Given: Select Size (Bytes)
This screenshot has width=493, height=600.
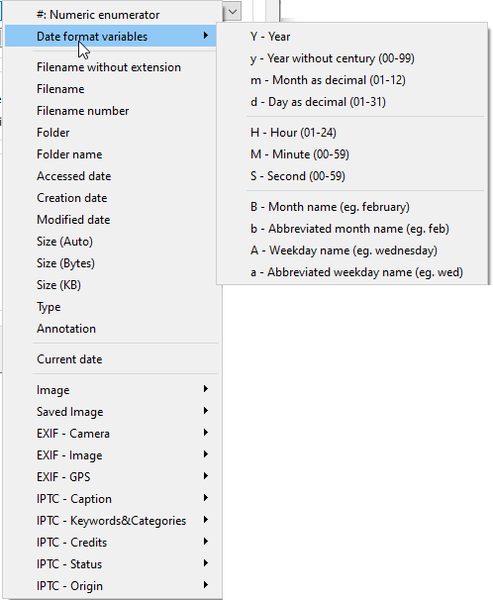Looking at the screenshot, I should tap(113, 263).
